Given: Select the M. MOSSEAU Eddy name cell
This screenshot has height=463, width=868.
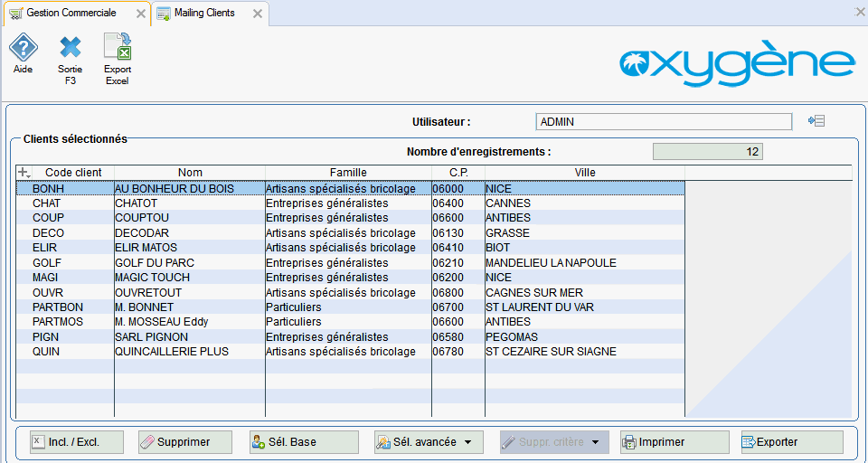Looking at the screenshot, I should tap(190, 321).
